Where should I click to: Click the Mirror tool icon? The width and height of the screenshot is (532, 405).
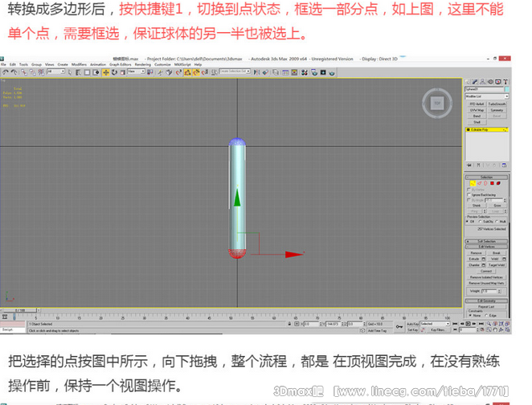pyautogui.click(x=256, y=72)
